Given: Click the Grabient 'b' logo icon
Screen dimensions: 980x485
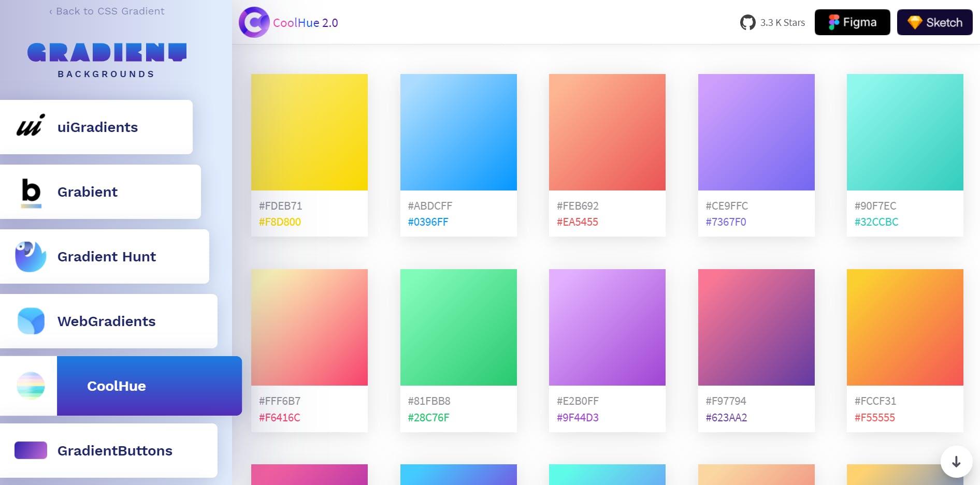Looking at the screenshot, I should (31, 193).
